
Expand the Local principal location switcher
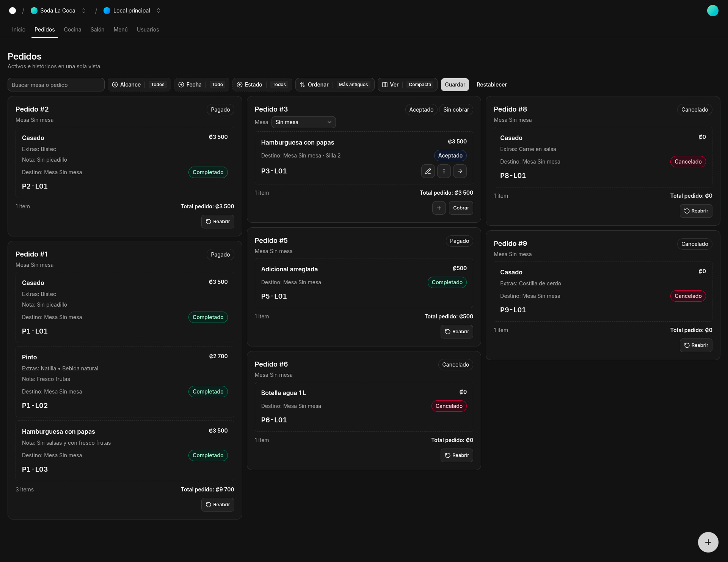pyautogui.click(x=132, y=11)
